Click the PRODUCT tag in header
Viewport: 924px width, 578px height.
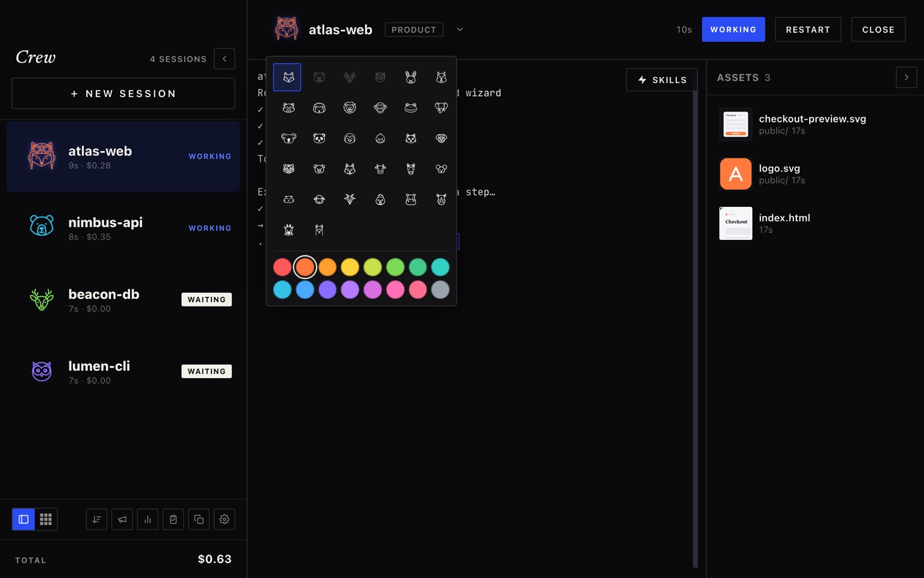coord(414,29)
